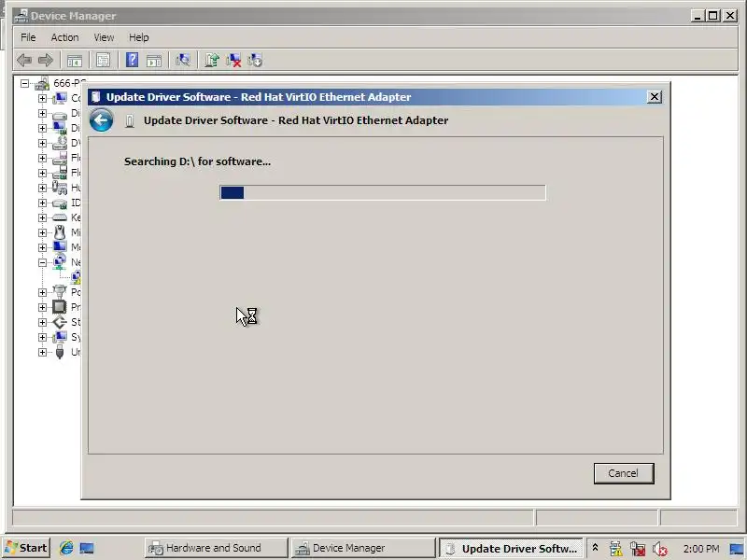Screen dimensions: 747x560
Task: Select the DVD/CD-ROM drives disc icon
Action: [60, 143]
